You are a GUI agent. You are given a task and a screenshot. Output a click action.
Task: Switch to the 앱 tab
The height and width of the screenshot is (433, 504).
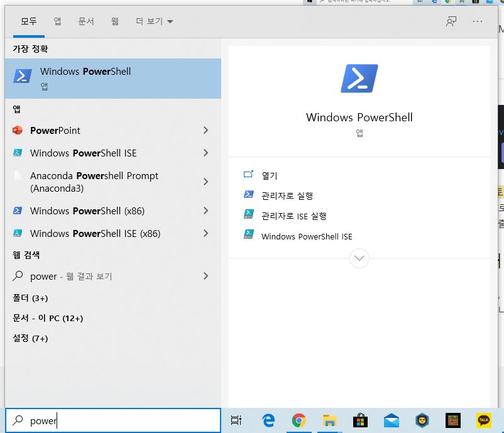(57, 21)
